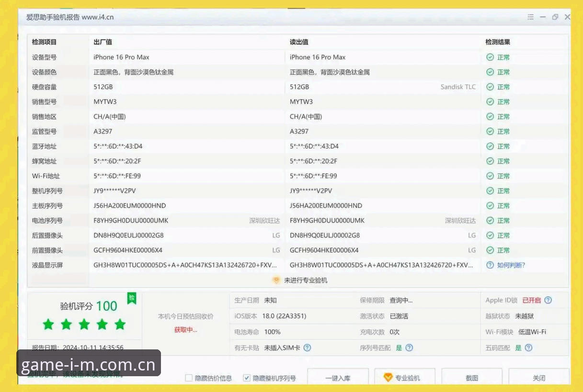This screenshot has height=392, width=583.
Task: Start 专业验机 professional inspection
Action: (405, 378)
